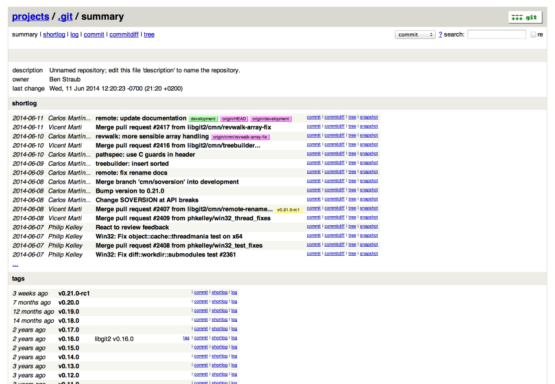Click snapshot link for 'remote: update documentation'
The width and height of the screenshot is (555, 384).
point(369,117)
